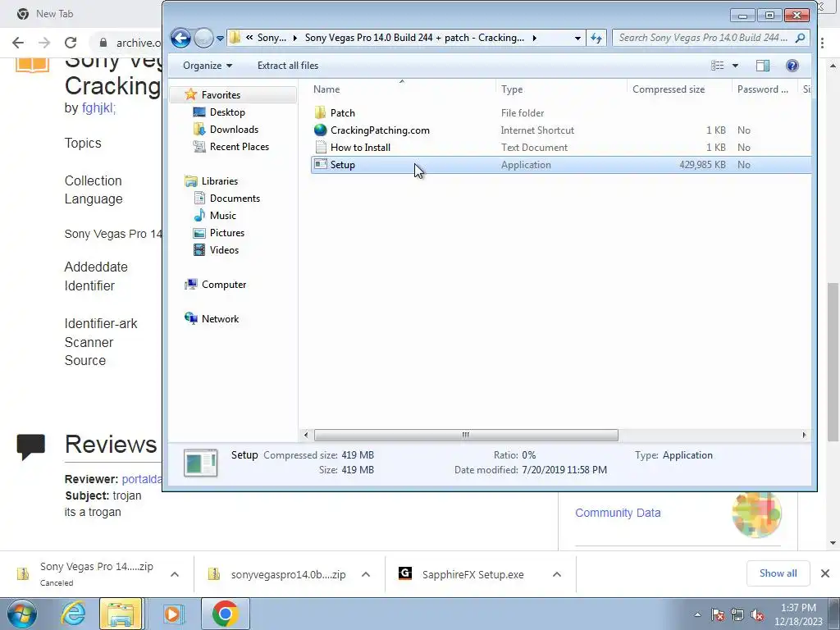The image size is (840, 630).
Task: Click network tray icon
Action: pyautogui.click(x=737, y=614)
